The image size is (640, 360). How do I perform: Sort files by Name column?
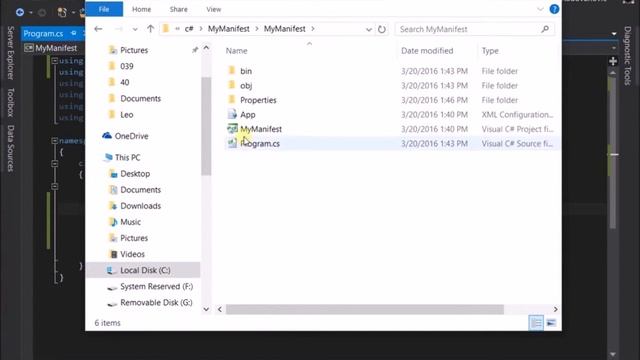pos(236,51)
